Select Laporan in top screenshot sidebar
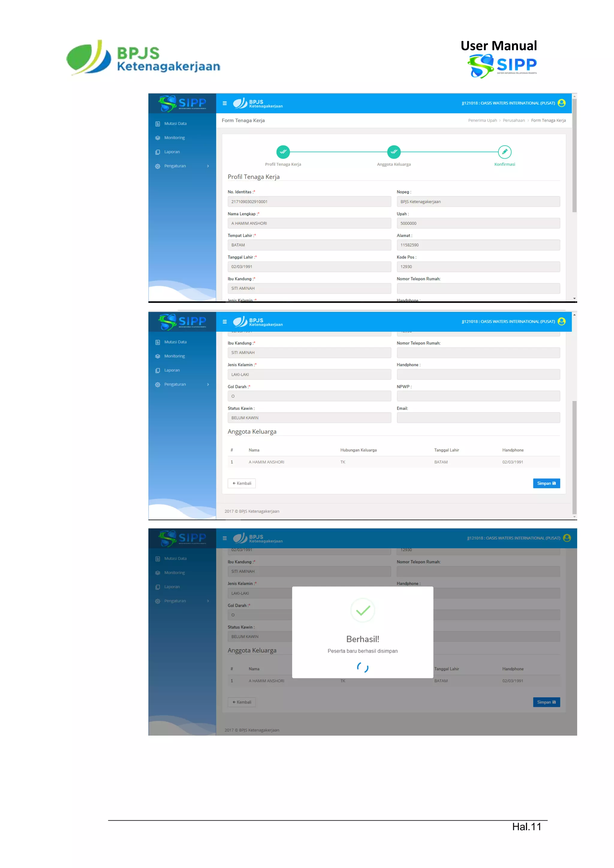 tap(172, 152)
